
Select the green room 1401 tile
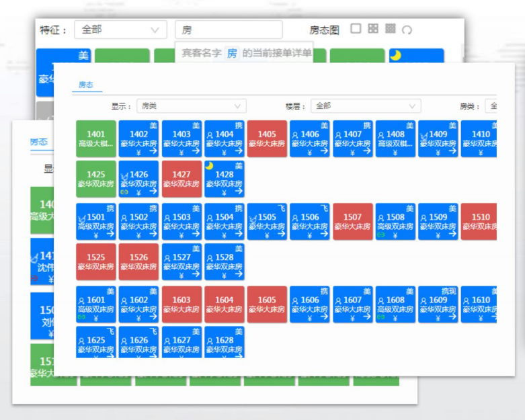tap(96, 138)
